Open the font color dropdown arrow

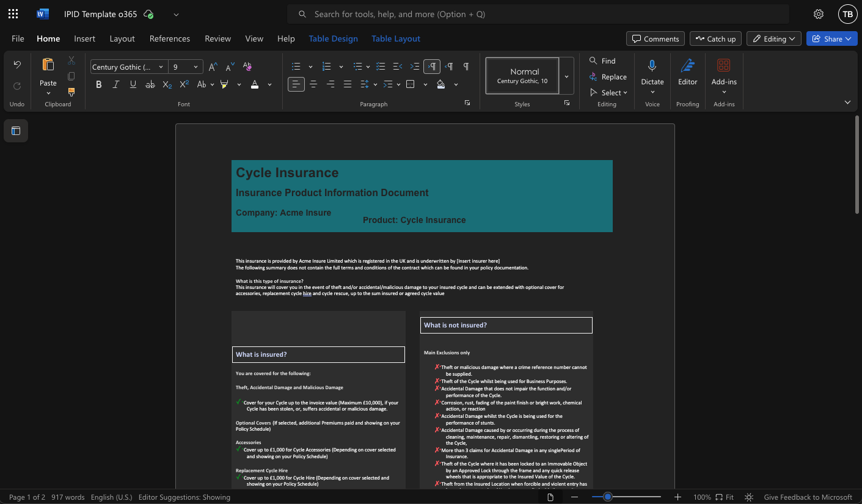point(269,84)
